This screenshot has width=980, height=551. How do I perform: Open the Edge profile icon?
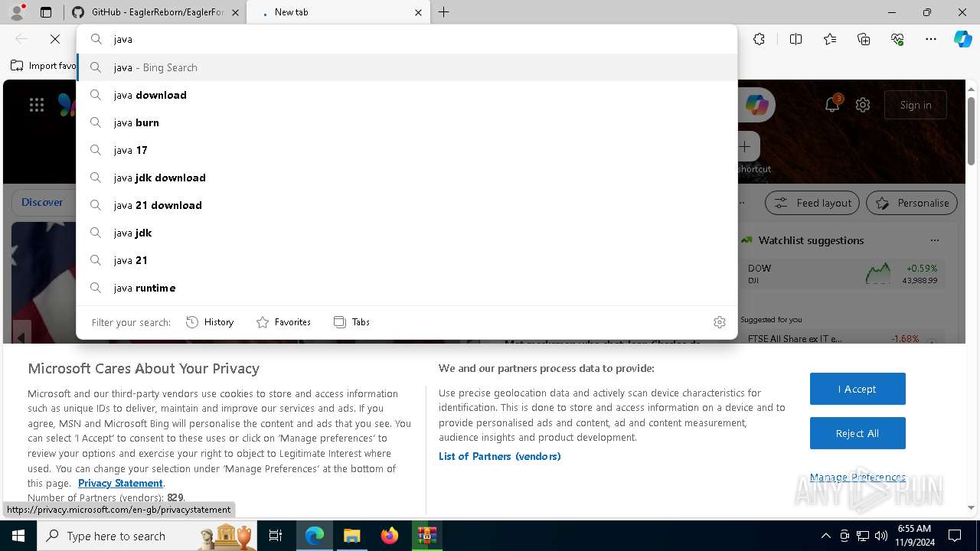[16, 12]
